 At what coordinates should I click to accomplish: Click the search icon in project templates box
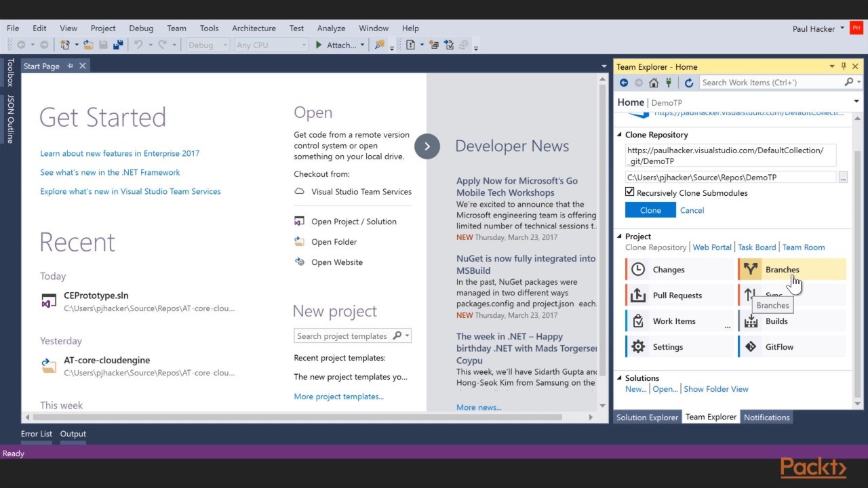pos(397,335)
